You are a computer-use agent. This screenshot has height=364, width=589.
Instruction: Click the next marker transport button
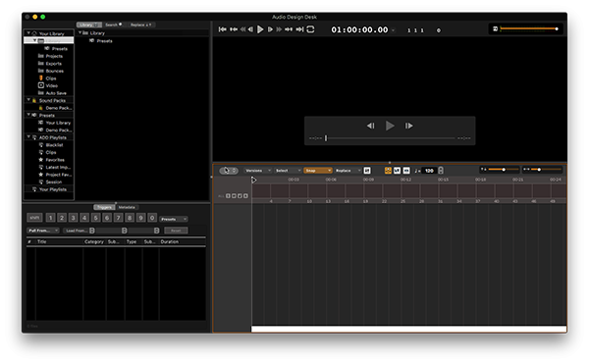click(289, 29)
